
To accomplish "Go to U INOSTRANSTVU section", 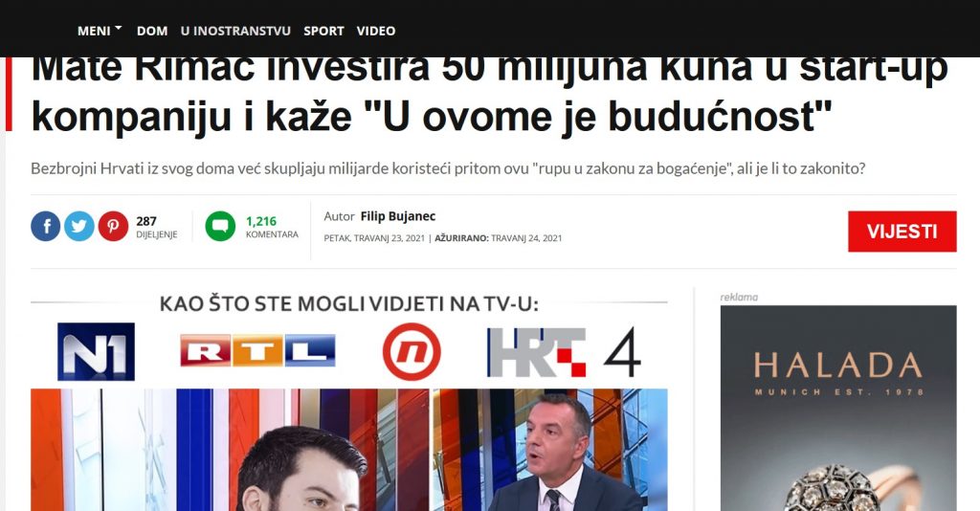I will (235, 31).
